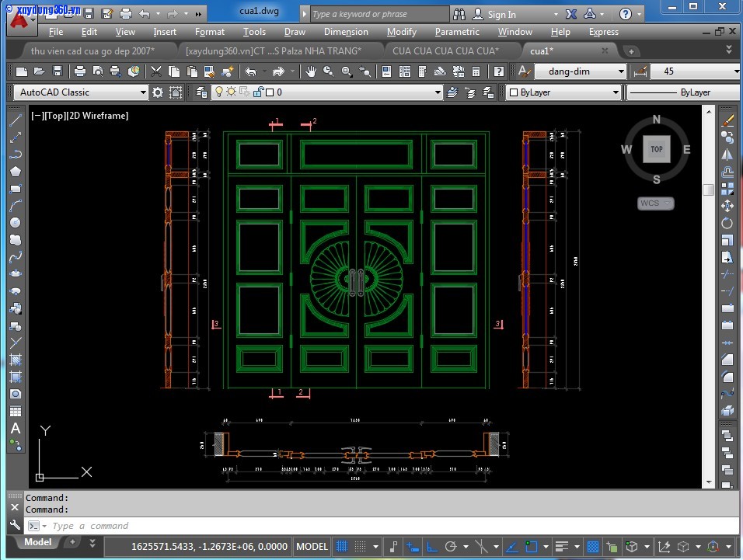Click the Help question mark icon
This screenshot has width=743, height=560.
point(626,14)
